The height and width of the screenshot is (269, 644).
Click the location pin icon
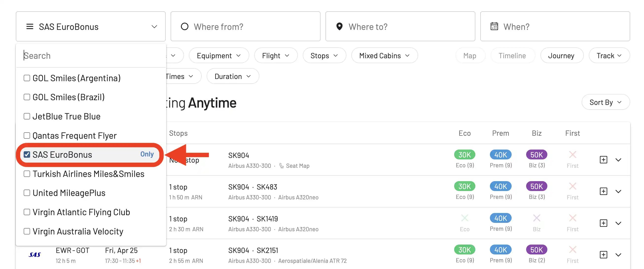point(339,26)
